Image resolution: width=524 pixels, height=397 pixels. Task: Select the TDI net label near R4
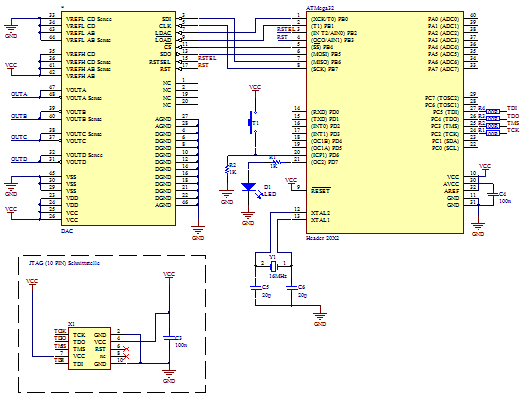pyautogui.click(x=512, y=108)
